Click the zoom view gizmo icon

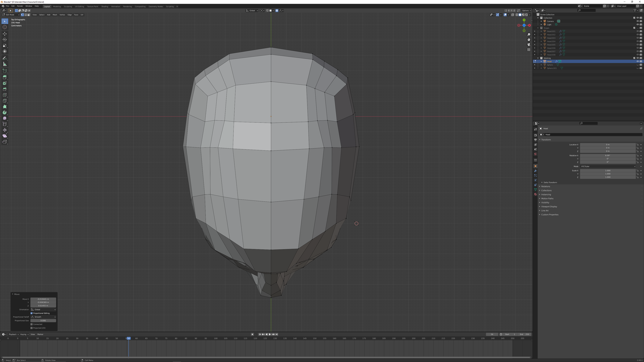tap(528, 35)
